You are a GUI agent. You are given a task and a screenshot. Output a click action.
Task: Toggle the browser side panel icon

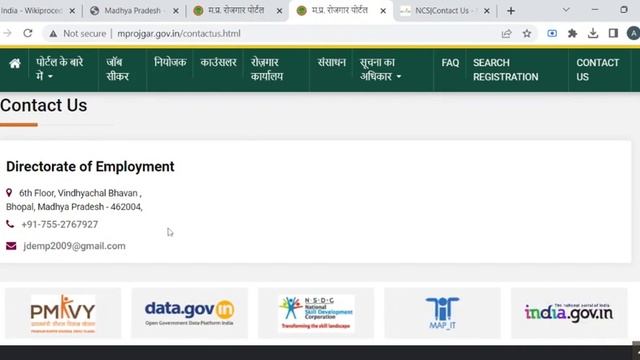pyautogui.click(x=613, y=33)
